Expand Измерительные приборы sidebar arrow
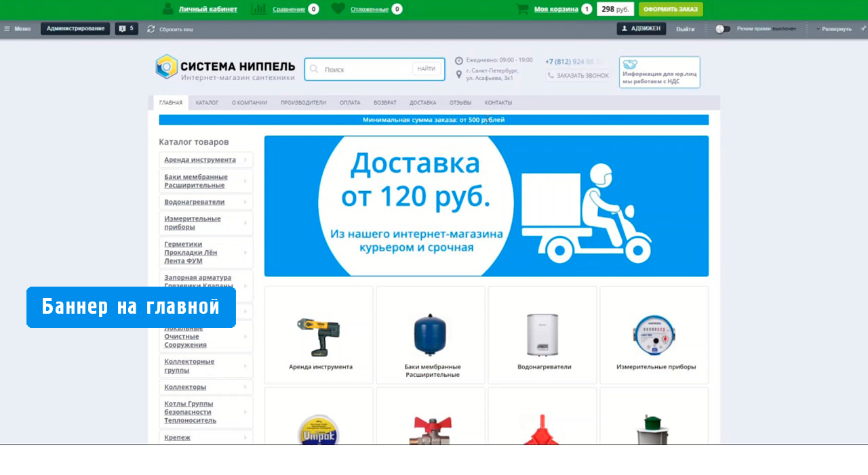 click(x=245, y=223)
